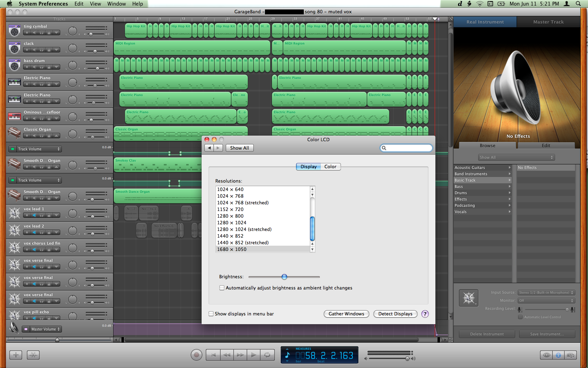
Task: Mute the clack track
Action: coord(34,50)
